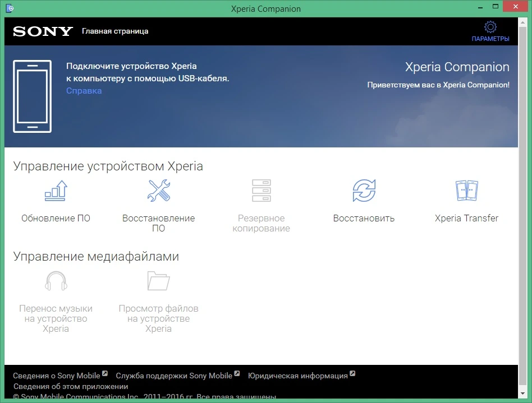Click the phone device outline icon
The width and height of the screenshot is (532, 403).
point(32,96)
